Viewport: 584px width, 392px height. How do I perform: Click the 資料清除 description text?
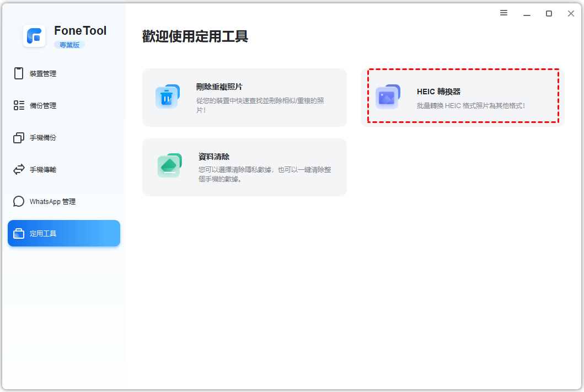pyautogui.click(x=265, y=174)
